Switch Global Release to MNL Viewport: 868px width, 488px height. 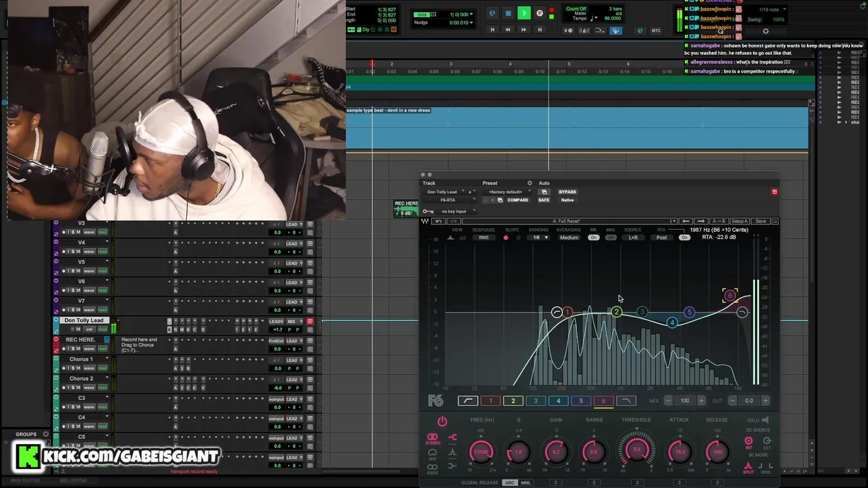click(526, 483)
